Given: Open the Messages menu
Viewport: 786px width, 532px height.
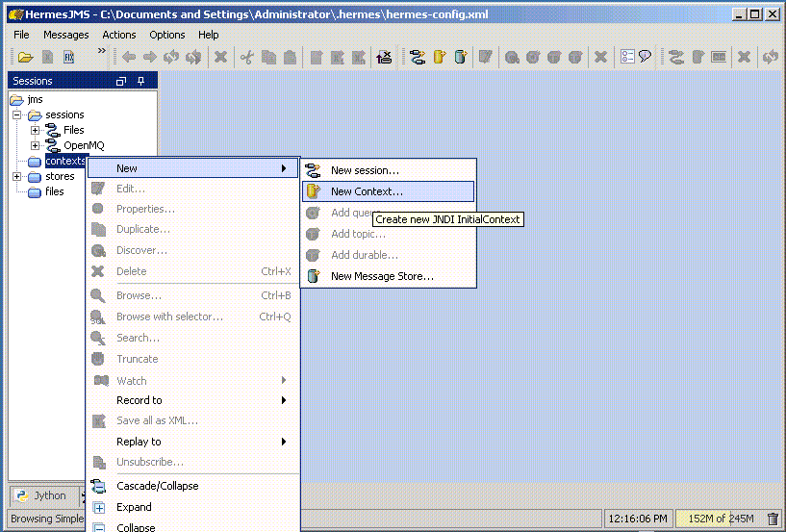Looking at the screenshot, I should click(65, 35).
